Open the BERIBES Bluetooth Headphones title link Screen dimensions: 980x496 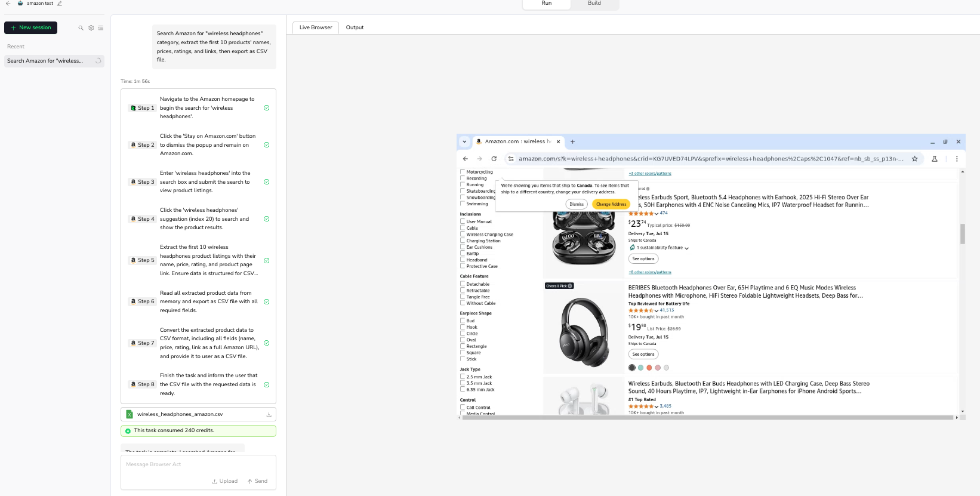745,292
